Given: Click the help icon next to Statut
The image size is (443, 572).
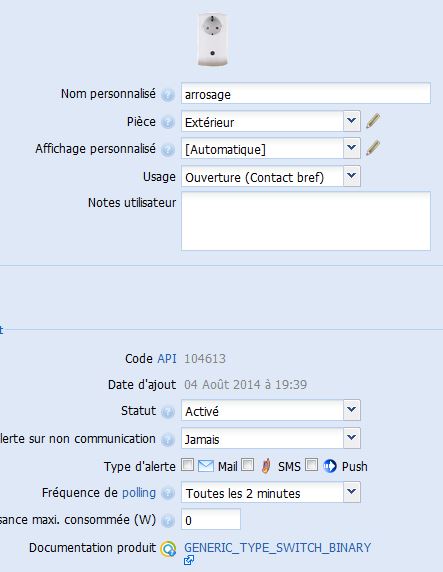Looking at the screenshot, I should coord(168,411).
